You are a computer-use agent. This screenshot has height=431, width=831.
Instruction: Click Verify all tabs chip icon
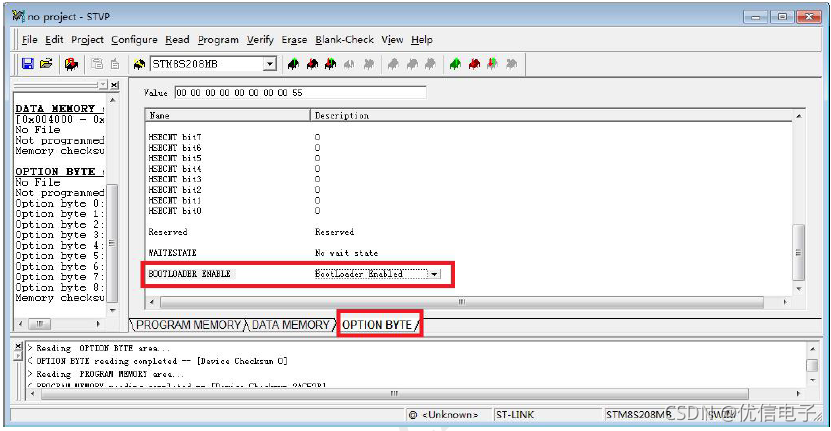click(x=493, y=64)
